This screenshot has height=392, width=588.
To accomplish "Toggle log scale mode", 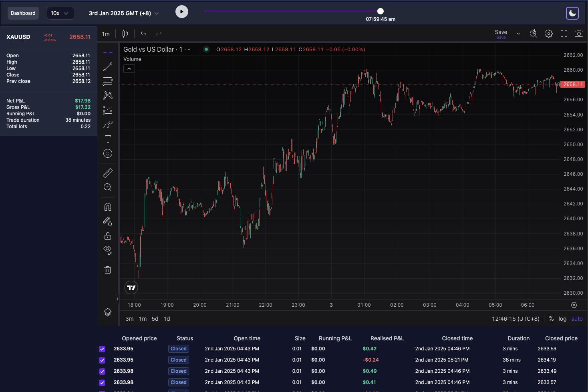I will coord(563,319).
